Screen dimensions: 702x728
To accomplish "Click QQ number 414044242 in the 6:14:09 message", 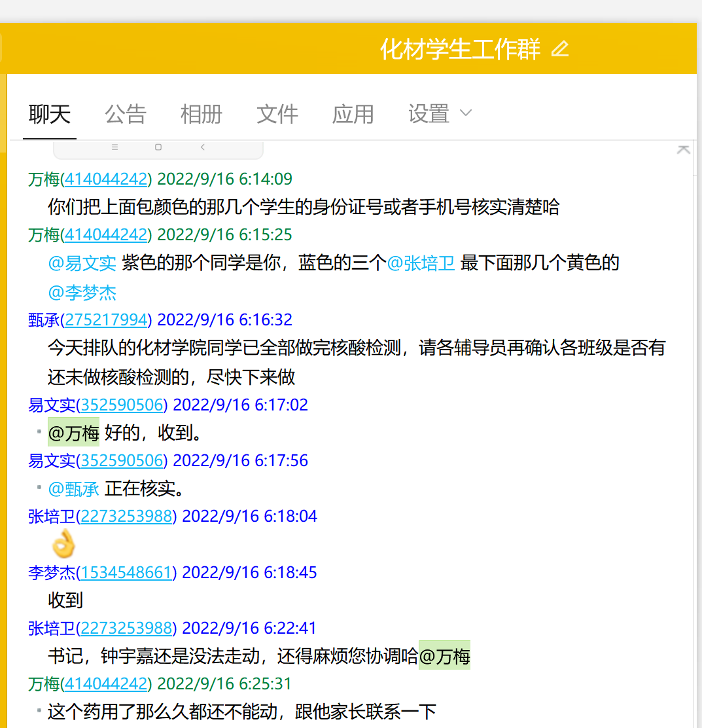I will (x=106, y=179).
